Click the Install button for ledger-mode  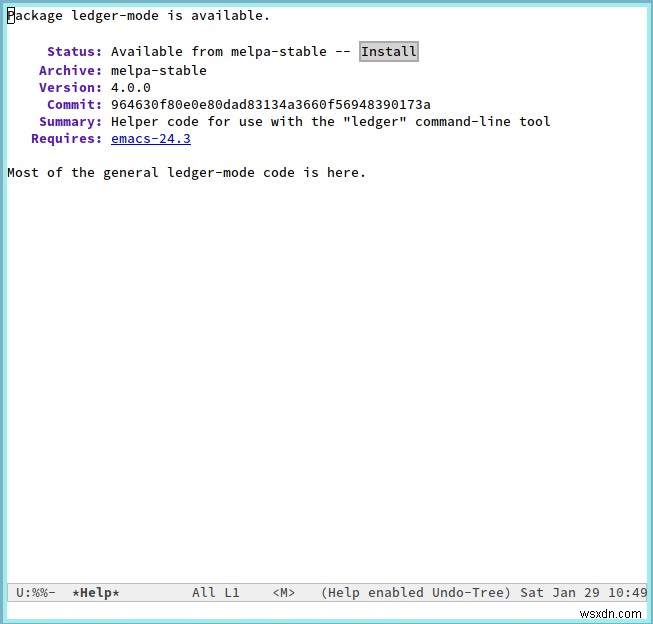389,52
